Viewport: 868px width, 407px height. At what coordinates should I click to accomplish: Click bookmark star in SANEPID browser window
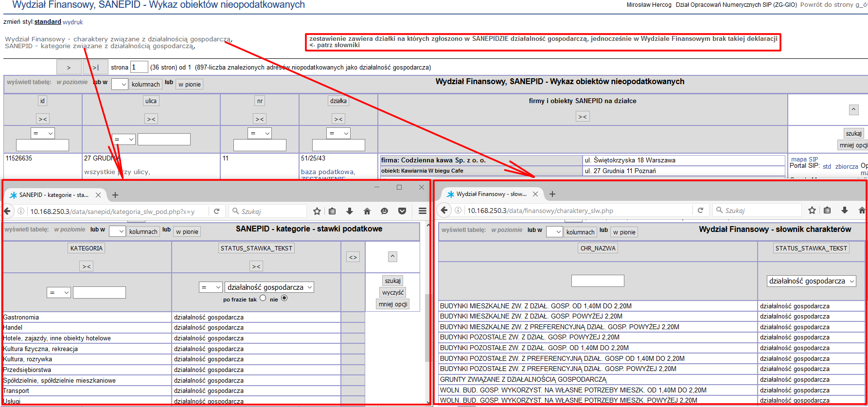[x=317, y=211]
